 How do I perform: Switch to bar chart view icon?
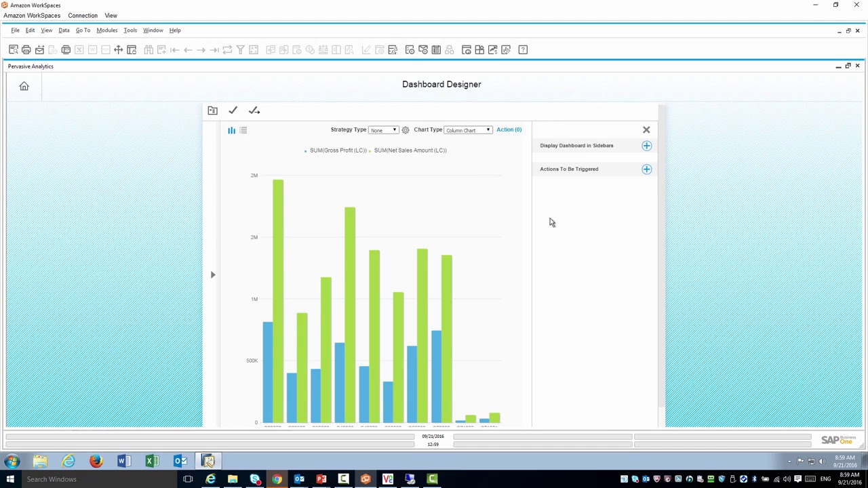point(231,130)
